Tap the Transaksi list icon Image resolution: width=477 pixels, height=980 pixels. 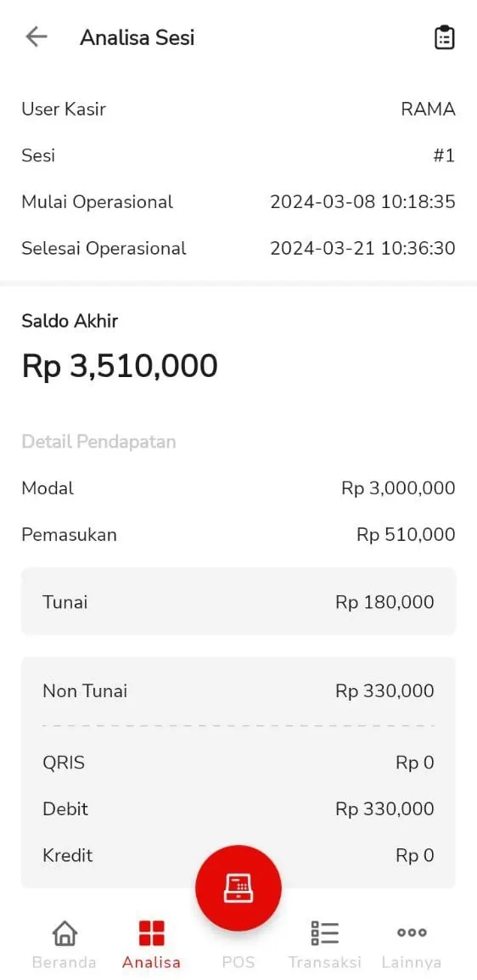click(x=325, y=933)
